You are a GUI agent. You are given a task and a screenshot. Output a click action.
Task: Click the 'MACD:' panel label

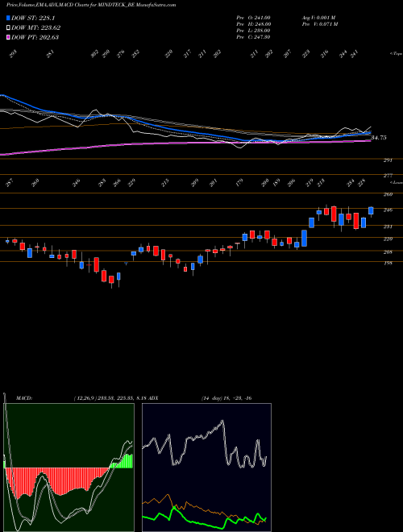[x=23, y=398]
